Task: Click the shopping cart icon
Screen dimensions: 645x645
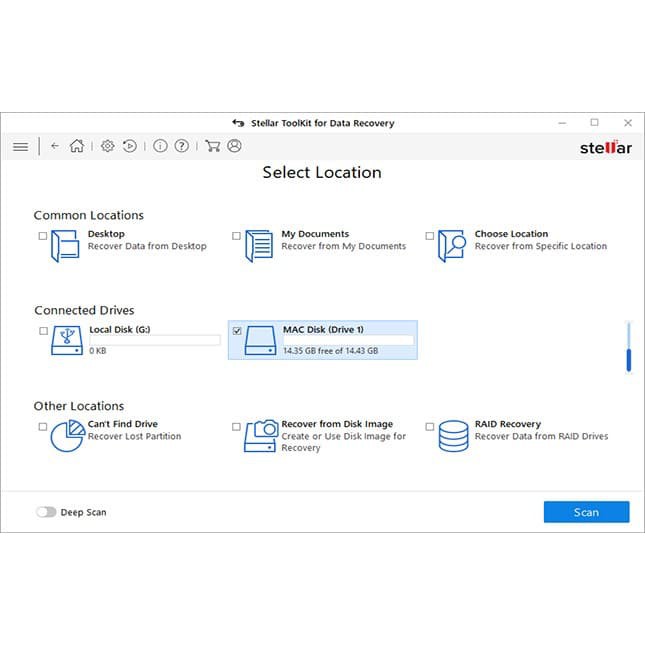Action: 212,146
